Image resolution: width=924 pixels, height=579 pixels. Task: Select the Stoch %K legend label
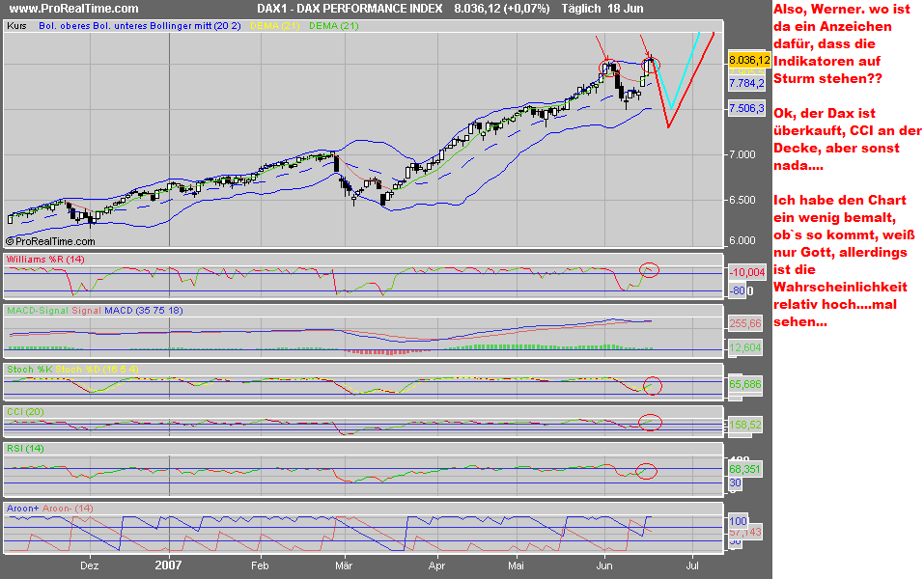pyautogui.click(x=30, y=370)
